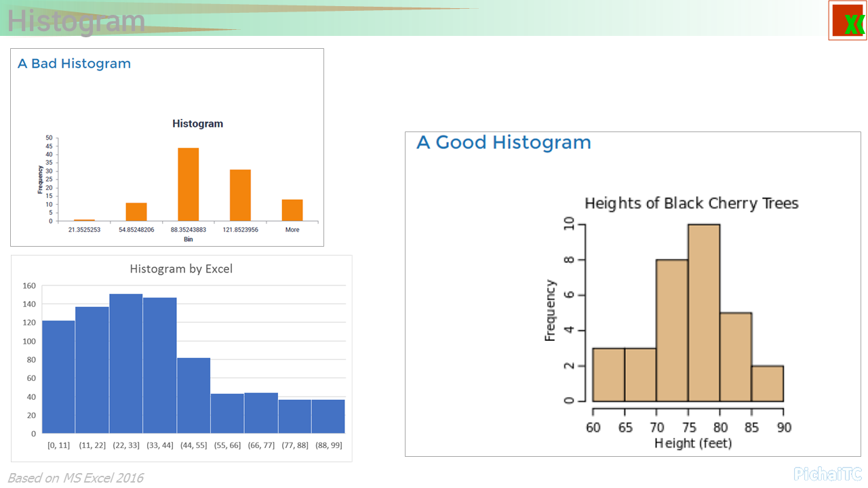The height and width of the screenshot is (488, 868).
Task: Click the tan bar between 70 and 75
Action: point(672,330)
